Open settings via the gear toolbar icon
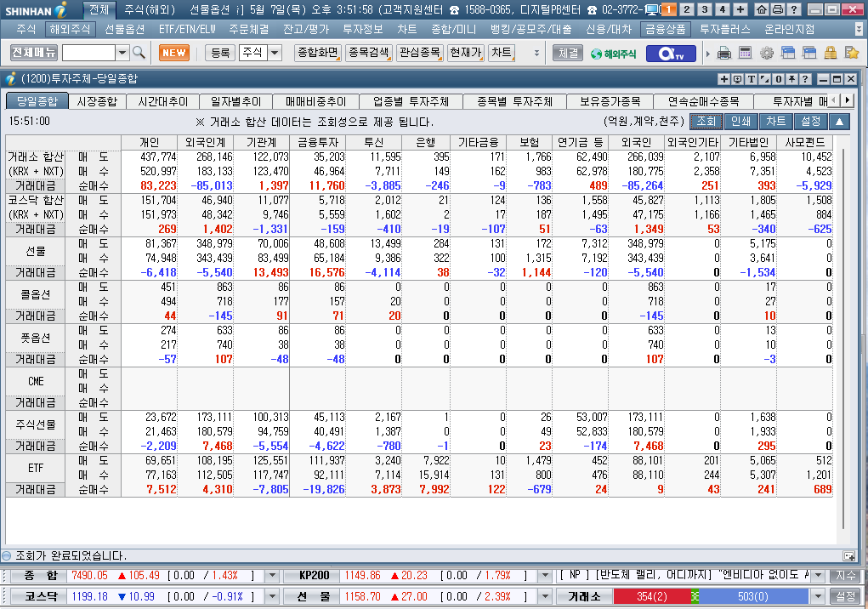 766,53
